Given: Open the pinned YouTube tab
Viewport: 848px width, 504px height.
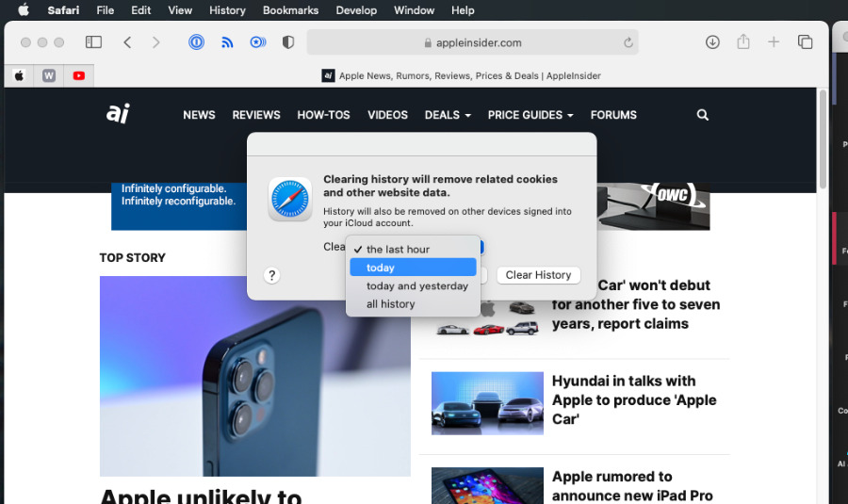Looking at the screenshot, I should [x=79, y=75].
